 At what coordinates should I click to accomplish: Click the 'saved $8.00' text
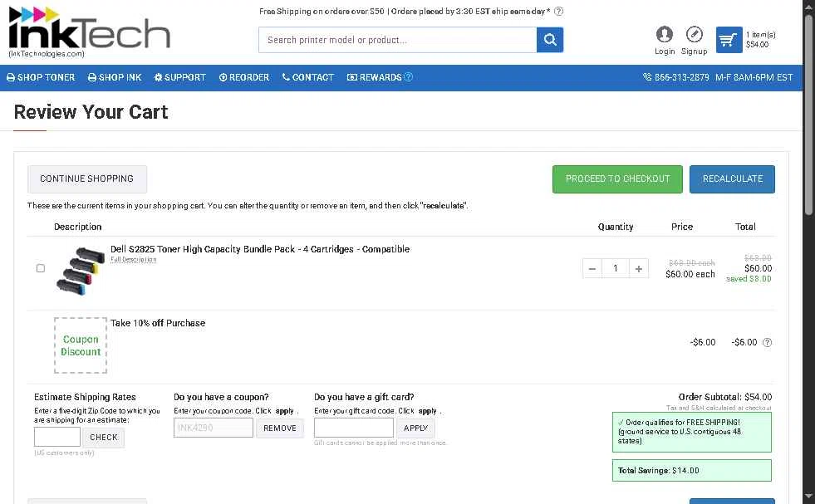pyautogui.click(x=749, y=279)
